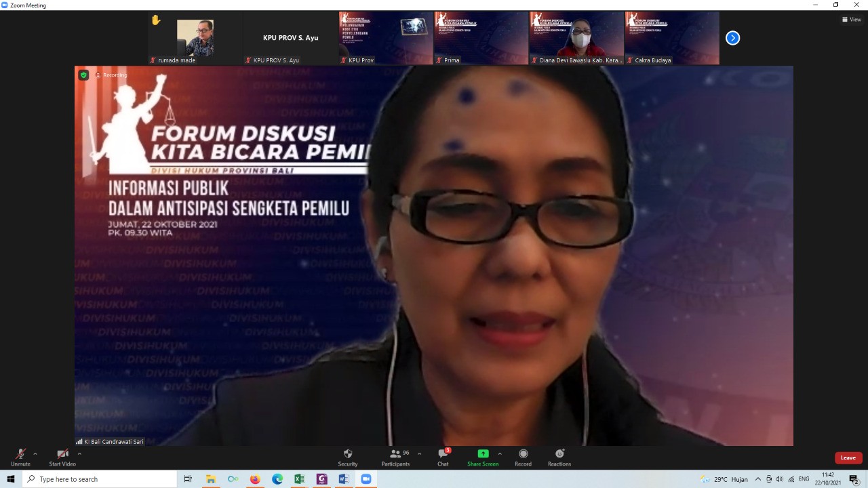The width and height of the screenshot is (868, 488).
Task: Expand video options arrow beside Start Video
Action: pyautogui.click(x=79, y=454)
